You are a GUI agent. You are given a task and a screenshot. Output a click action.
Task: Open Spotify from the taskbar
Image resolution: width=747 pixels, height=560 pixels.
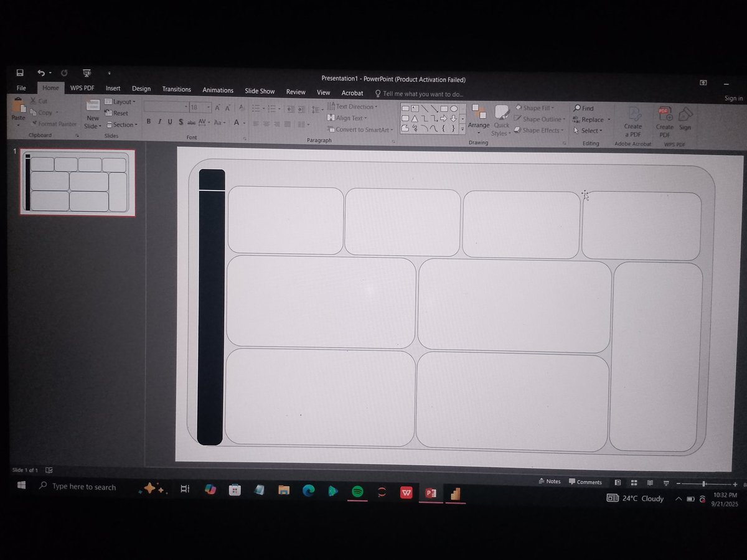pos(357,491)
